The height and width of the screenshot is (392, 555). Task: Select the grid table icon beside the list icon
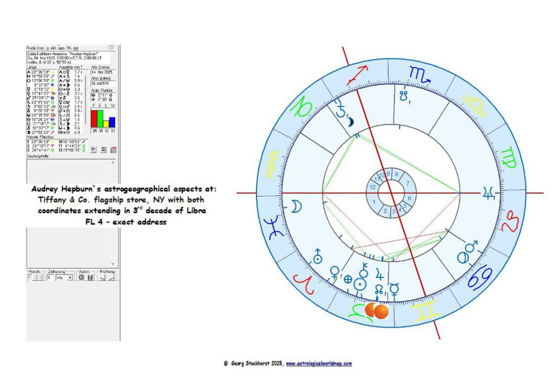tap(113, 148)
